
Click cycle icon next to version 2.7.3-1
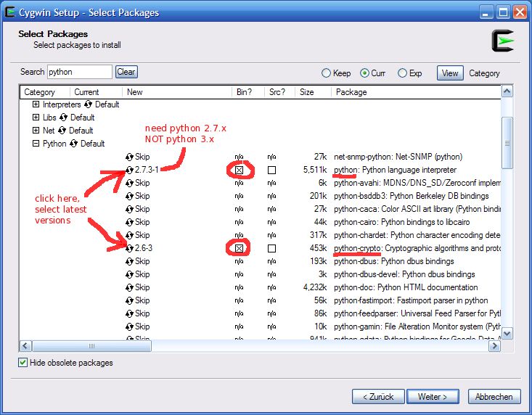pos(129,170)
